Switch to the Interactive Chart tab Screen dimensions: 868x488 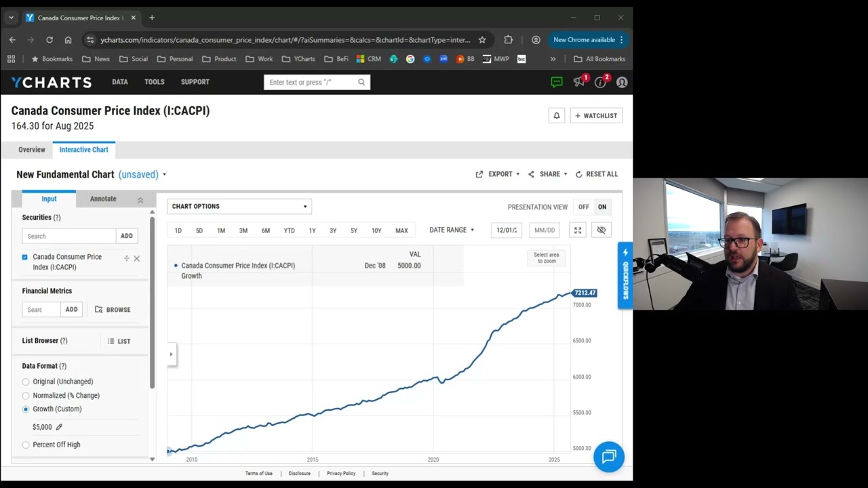tap(84, 150)
